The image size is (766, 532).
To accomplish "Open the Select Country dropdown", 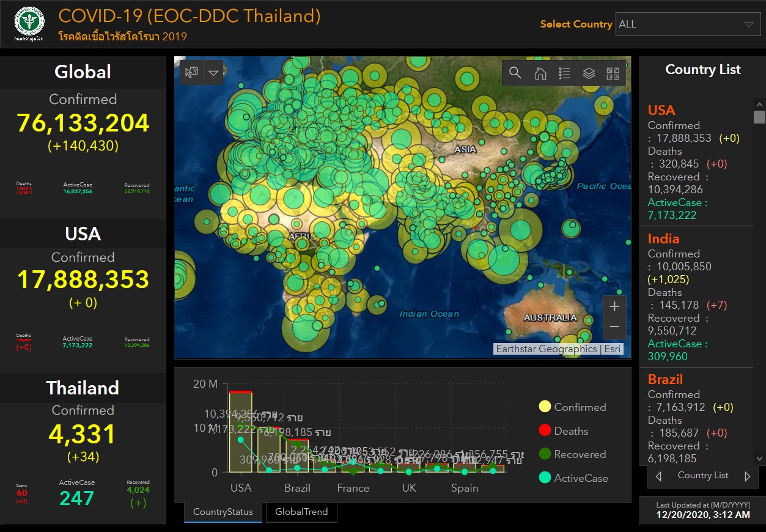I will point(688,24).
